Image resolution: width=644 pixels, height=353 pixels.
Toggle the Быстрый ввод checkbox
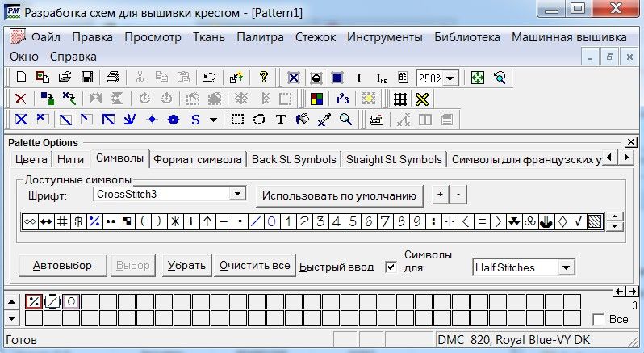pos(391,266)
